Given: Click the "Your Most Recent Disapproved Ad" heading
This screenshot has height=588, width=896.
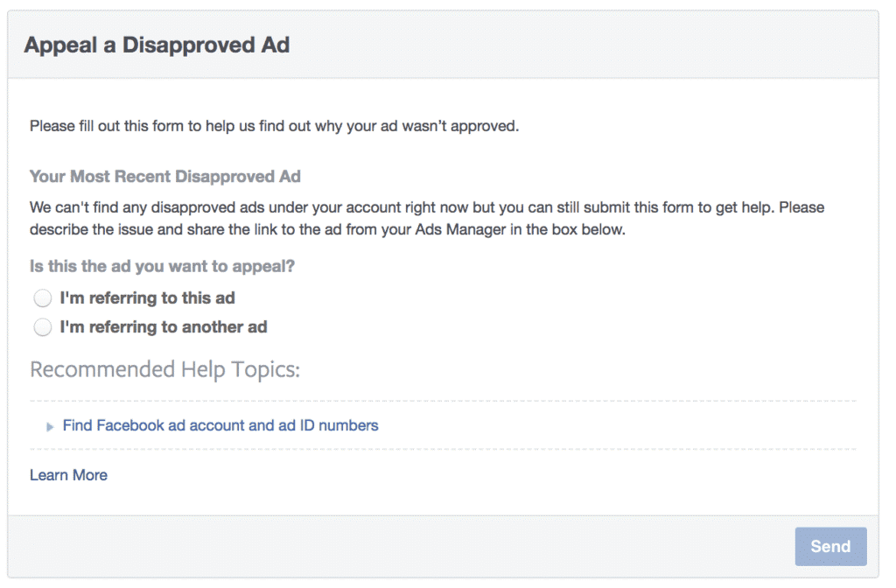Looking at the screenshot, I should click(164, 177).
